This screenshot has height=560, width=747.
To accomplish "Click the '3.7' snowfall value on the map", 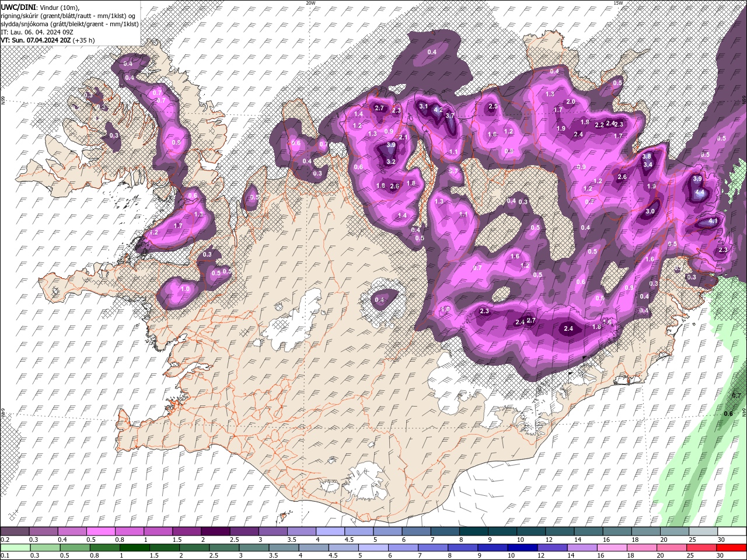I will pos(450,116).
